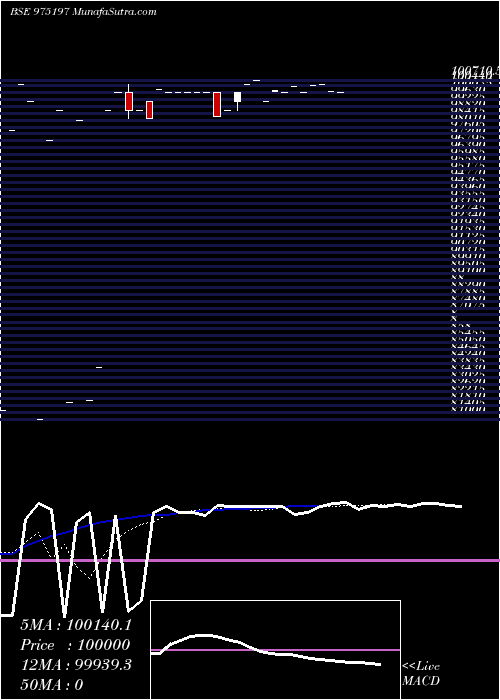This screenshot has width=500, height=700.
Task: Select the 50MA : 0 reading
Action: (52, 685)
